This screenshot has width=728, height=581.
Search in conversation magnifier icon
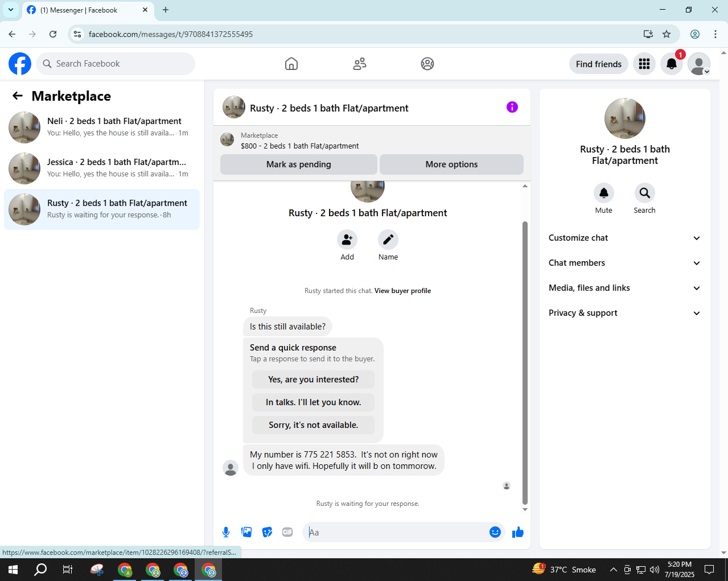(x=645, y=193)
